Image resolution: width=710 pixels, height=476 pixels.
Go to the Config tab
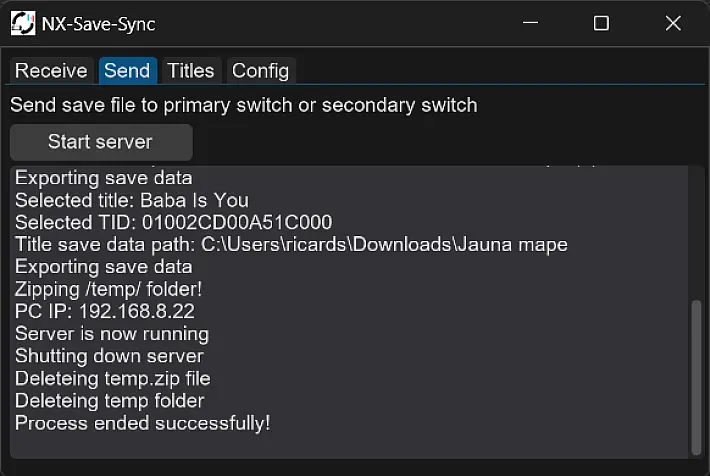click(x=260, y=71)
